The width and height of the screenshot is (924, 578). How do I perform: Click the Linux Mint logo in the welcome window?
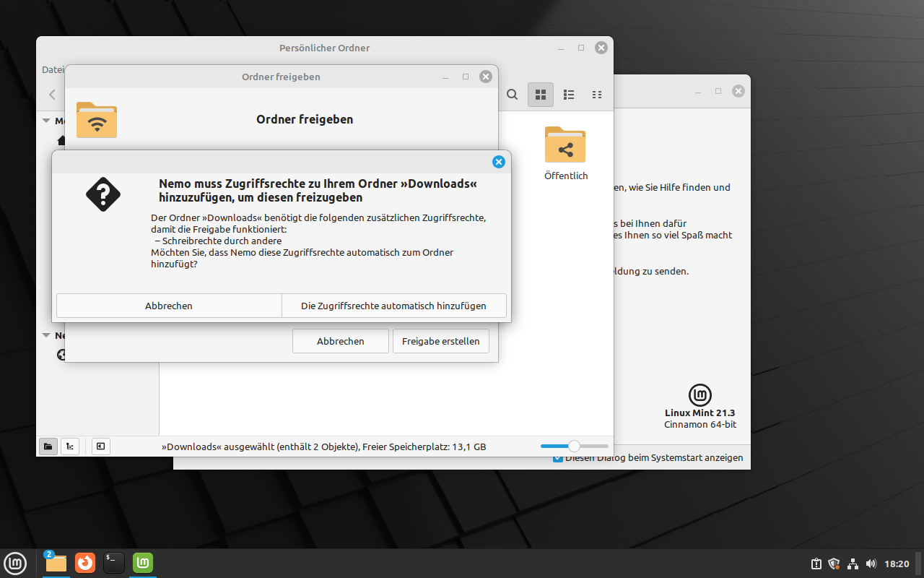(700, 395)
